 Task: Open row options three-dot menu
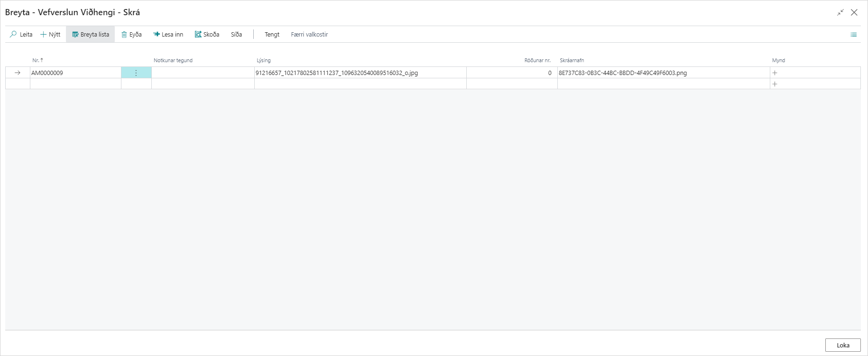click(x=136, y=73)
